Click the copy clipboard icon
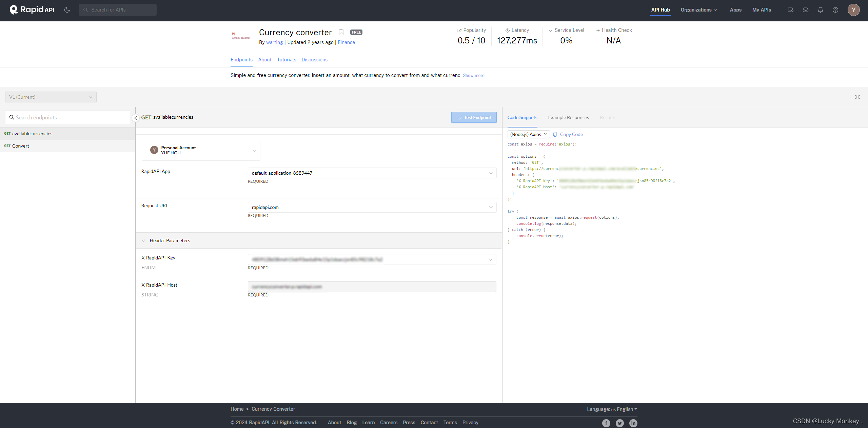The image size is (868, 428). tap(555, 134)
